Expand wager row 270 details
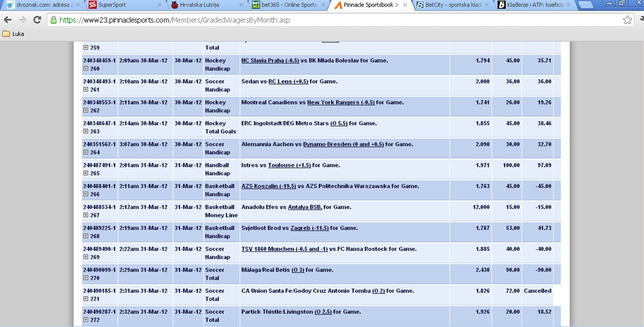 point(86,278)
